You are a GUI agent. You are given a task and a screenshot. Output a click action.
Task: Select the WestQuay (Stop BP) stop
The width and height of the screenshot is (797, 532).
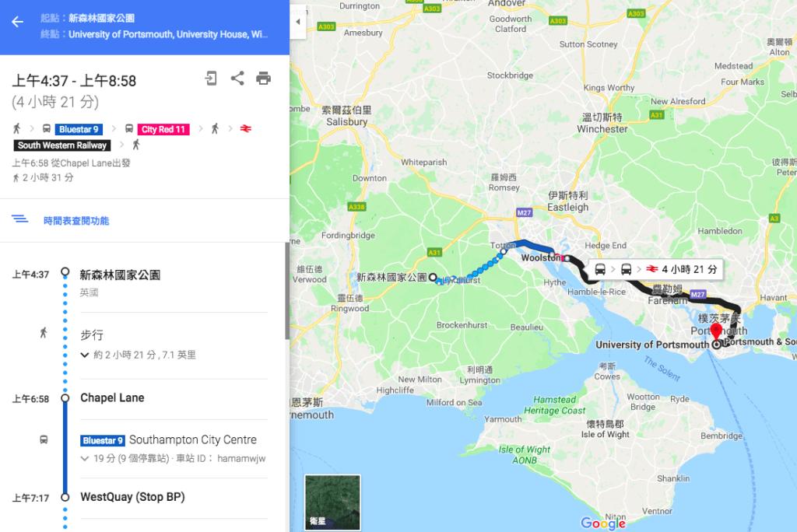click(x=132, y=497)
